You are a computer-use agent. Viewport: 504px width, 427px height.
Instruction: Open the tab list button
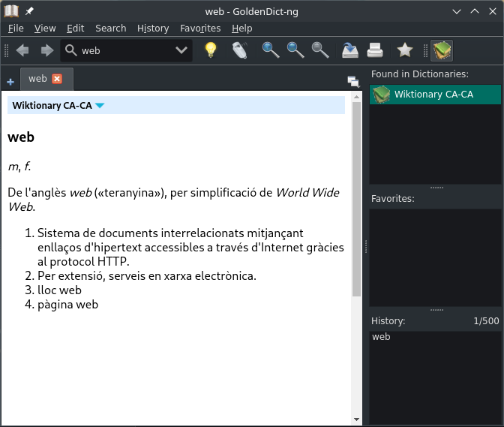tap(353, 81)
